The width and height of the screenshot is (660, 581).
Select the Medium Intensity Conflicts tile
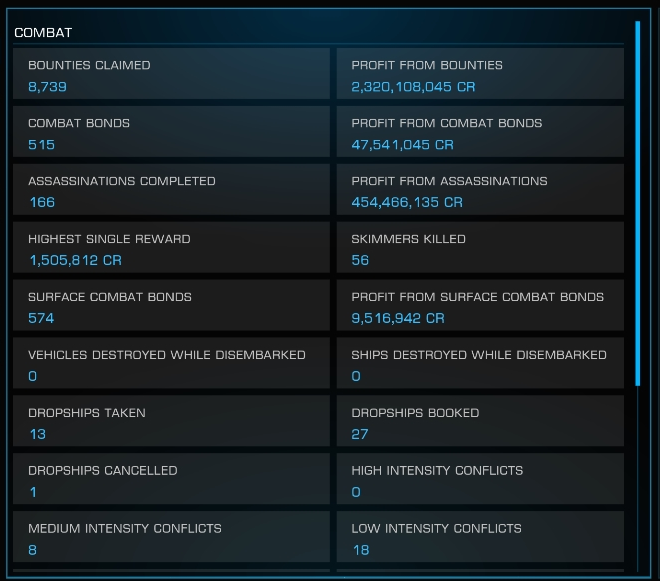[x=171, y=537]
